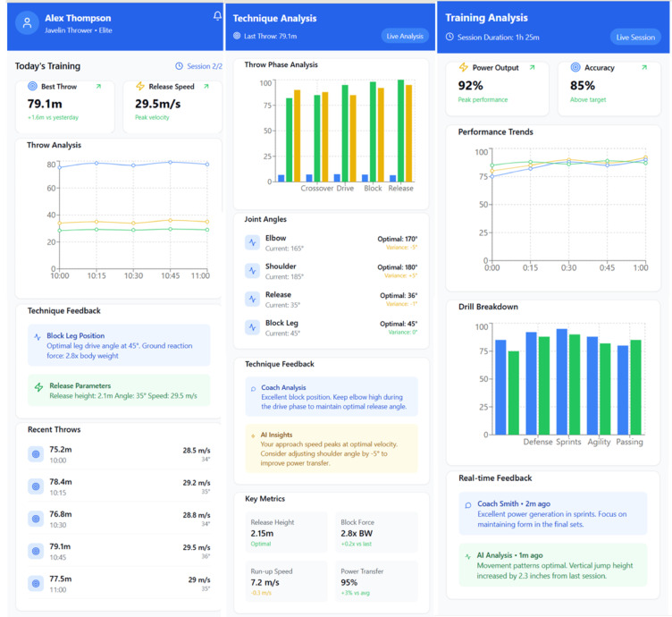Select the 75.2m recent throw entry
Image resolution: width=672 pixels, height=617 pixels.
click(x=118, y=454)
